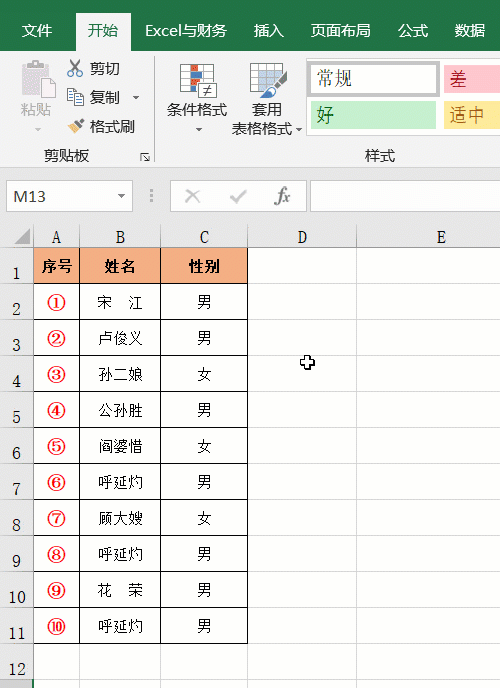500x688 pixels.
Task: Select 呼延灼 cell in row 7
Action: click(120, 482)
